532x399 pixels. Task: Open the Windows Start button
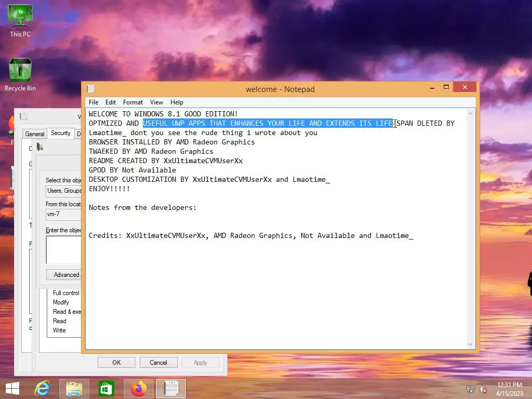[12, 389]
